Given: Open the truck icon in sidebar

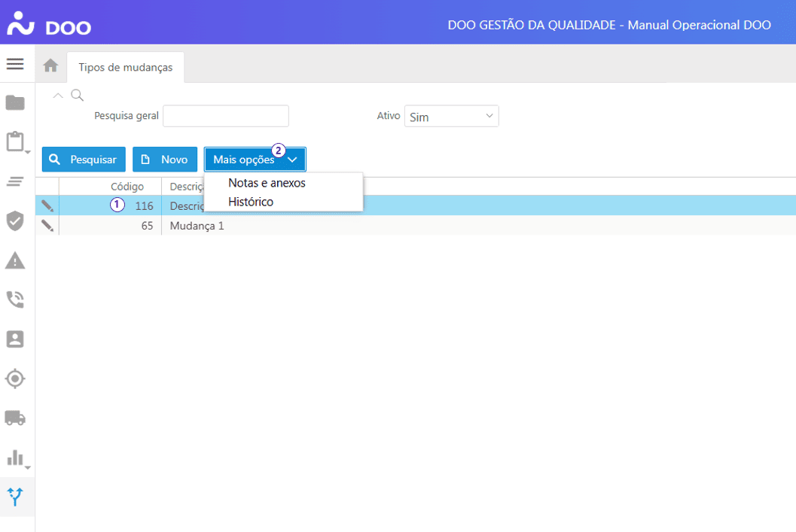Looking at the screenshot, I should coord(15,417).
